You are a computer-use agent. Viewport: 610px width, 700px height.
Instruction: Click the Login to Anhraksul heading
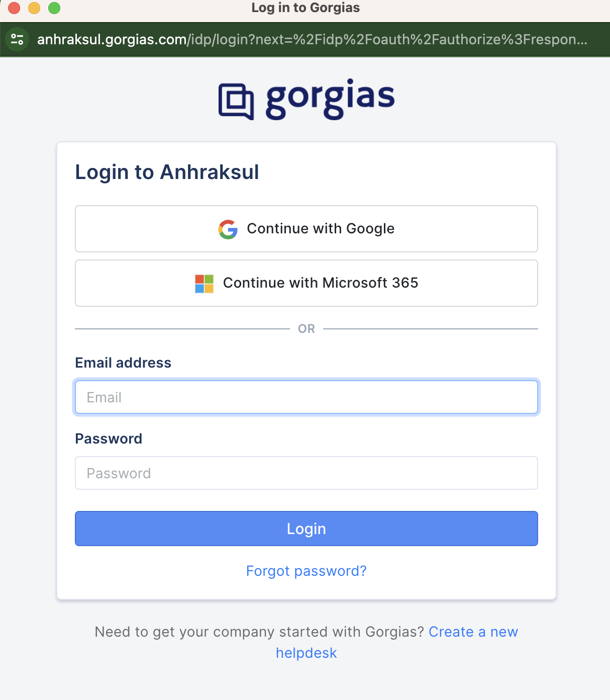click(167, 172)
